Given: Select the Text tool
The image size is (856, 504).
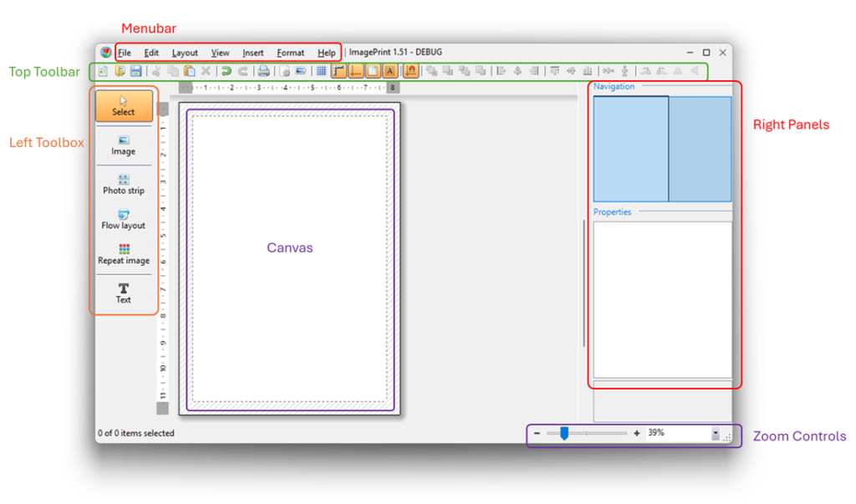Looking at the screenshot, I should [x=123, y=293].
